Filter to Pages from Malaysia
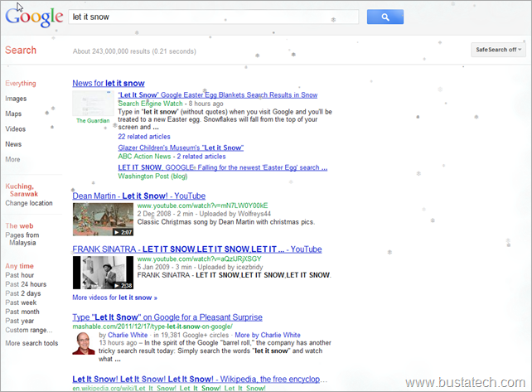The image size is (532, 392). click(22, 239)
